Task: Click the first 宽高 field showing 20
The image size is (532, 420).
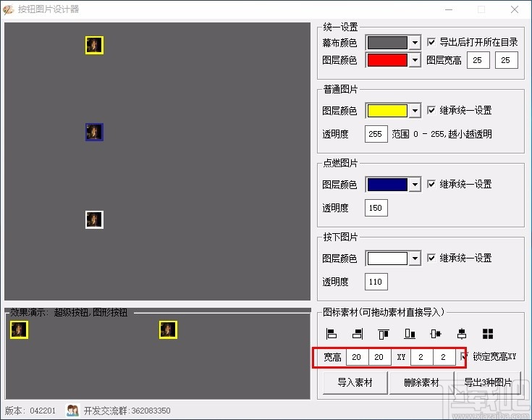Action: point(357,357)
